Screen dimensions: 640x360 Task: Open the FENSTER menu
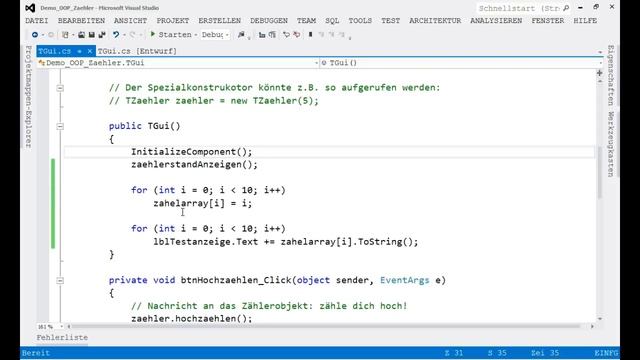tap(548, 20)
